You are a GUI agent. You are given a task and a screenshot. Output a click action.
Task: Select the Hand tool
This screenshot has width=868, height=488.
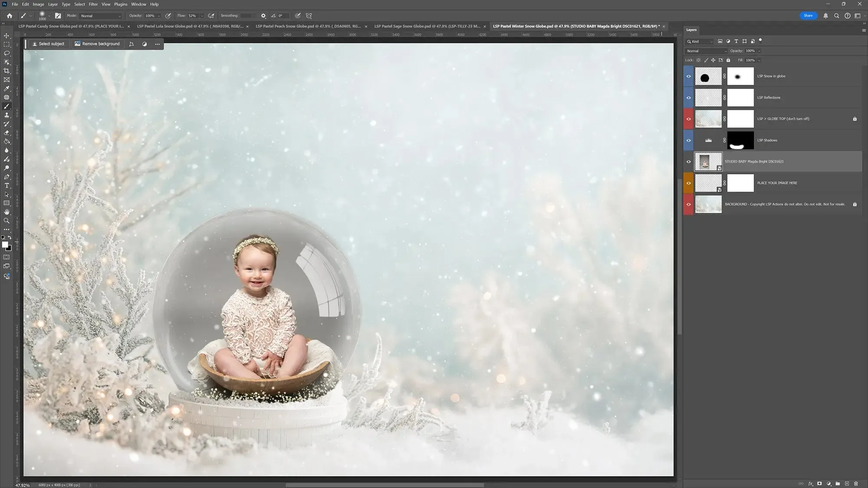(x=7, y=212)
